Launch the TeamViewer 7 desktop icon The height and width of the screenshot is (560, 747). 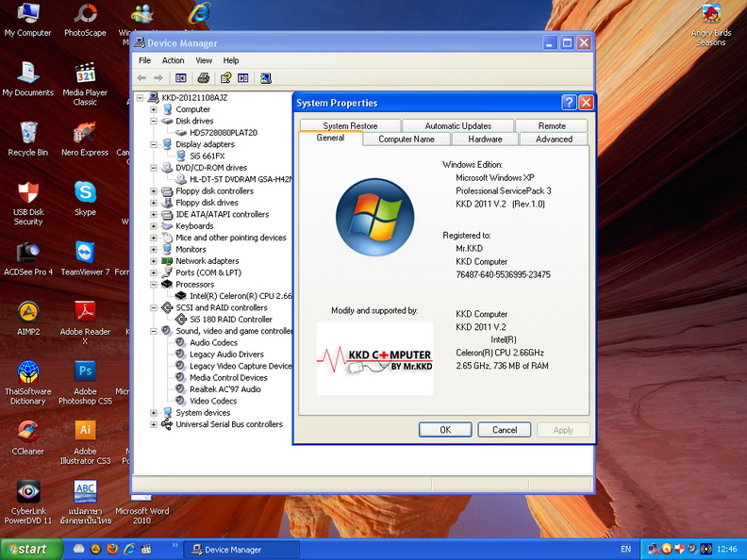point(85,253)
